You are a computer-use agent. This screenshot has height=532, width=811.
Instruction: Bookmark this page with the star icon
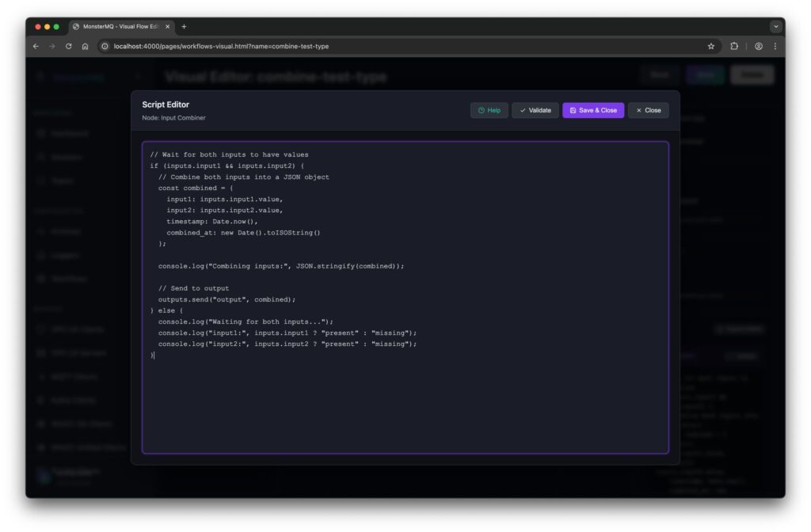click(711, 47)
